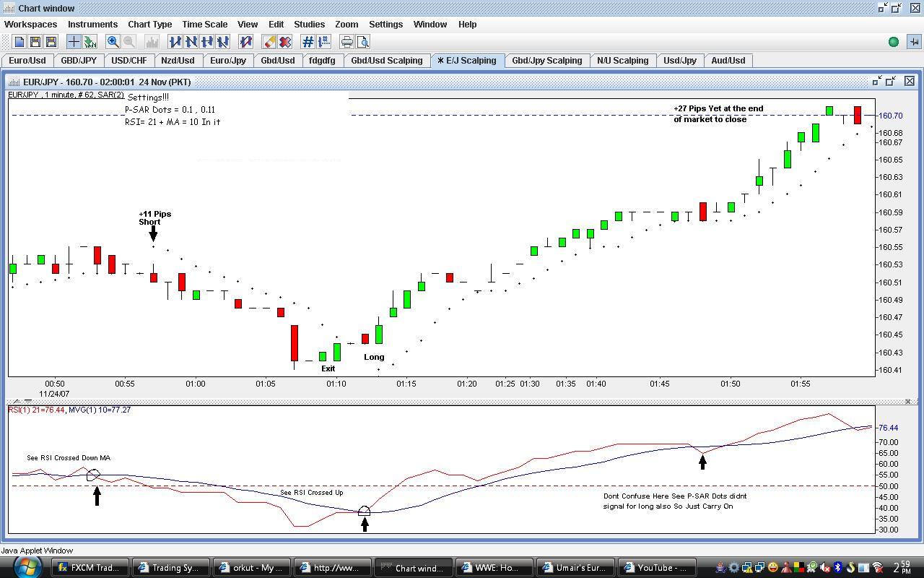Viewport: 924px width, 578px height.
Task: Click the greyed bar chart toolbar icon
Action: (x=152, y=42)
